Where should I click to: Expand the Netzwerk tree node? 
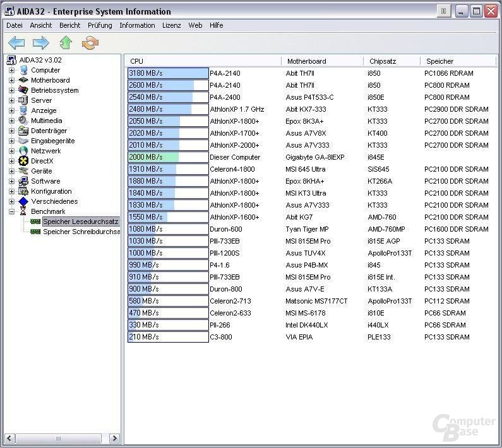11,151
